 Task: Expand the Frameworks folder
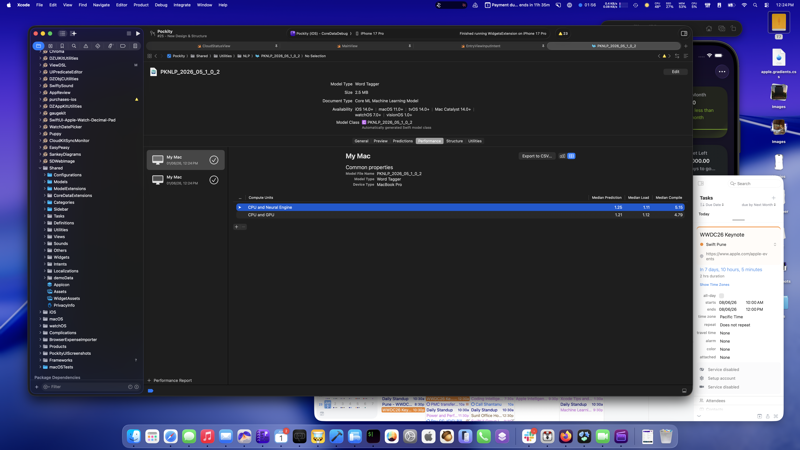click(40, 360)
